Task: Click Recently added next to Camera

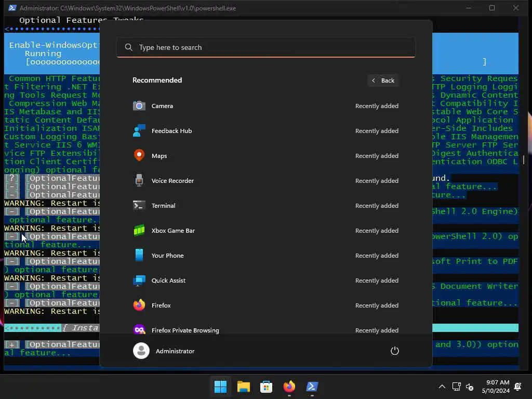Action: (x=377, y=106)
